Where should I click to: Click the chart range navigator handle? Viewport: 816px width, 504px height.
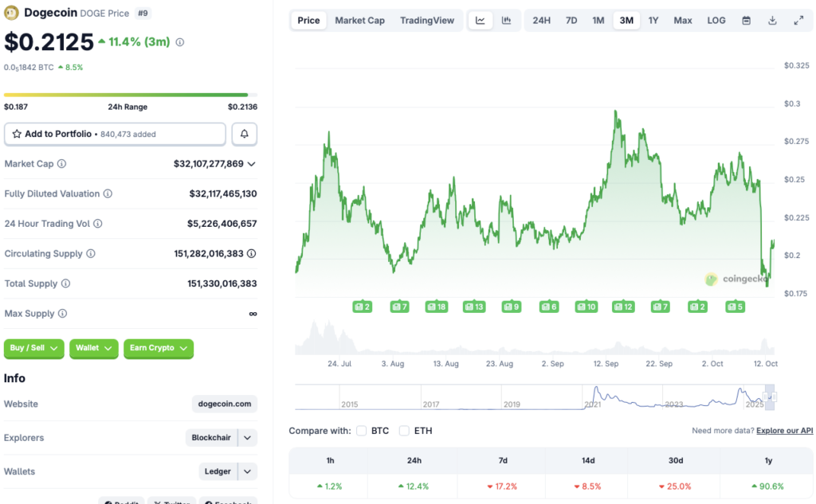(770, 396)
